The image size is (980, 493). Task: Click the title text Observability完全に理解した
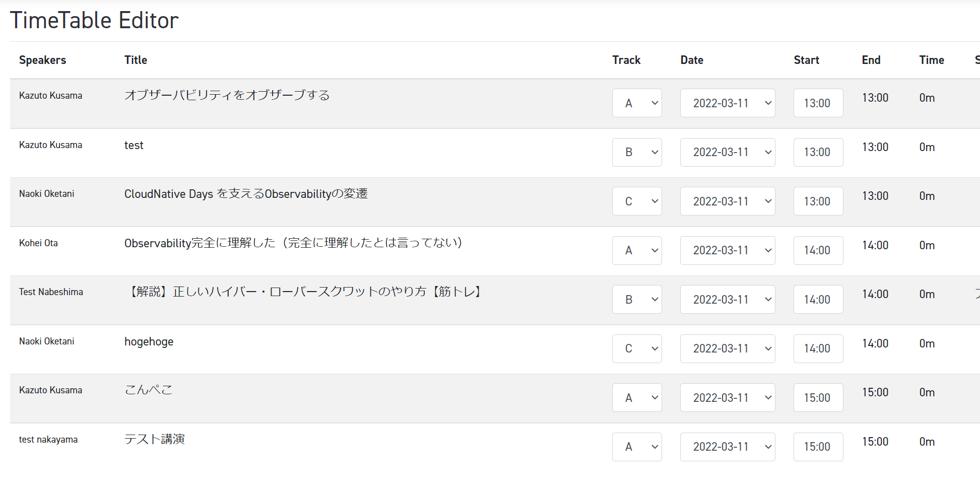(294, 243)
